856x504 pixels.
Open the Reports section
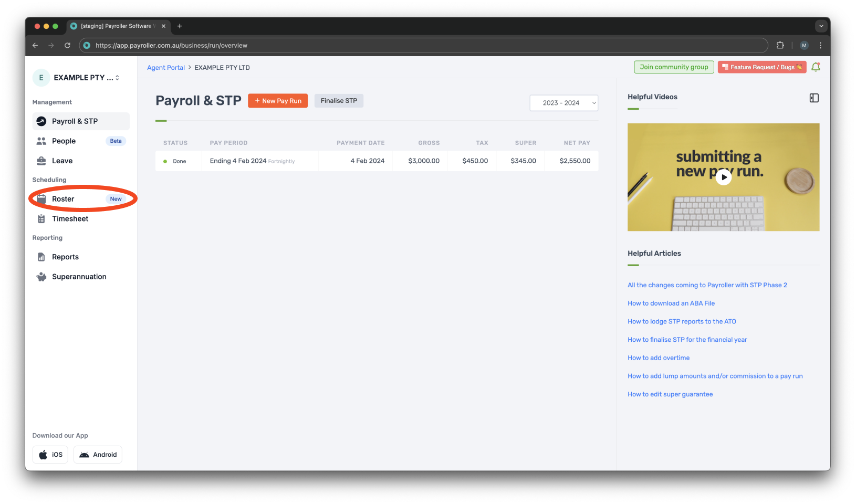[81, 257]
